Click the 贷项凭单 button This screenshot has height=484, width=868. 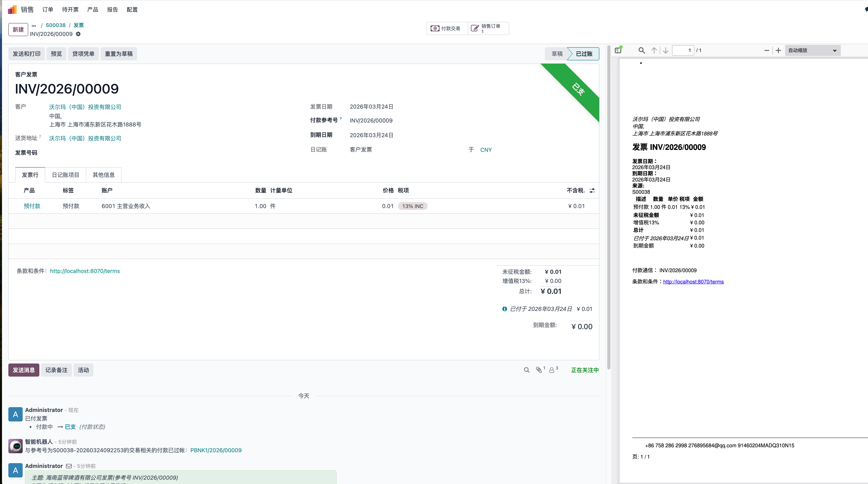point(83,54)
